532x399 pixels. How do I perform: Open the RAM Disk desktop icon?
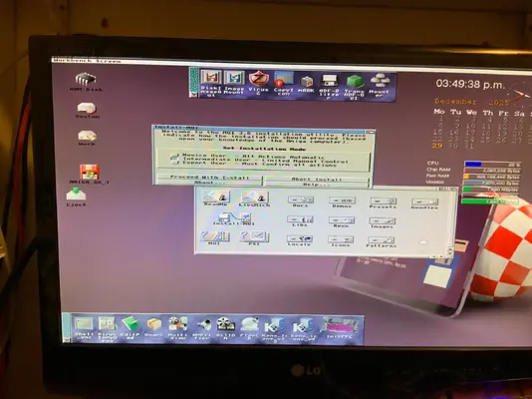point(86,82)
